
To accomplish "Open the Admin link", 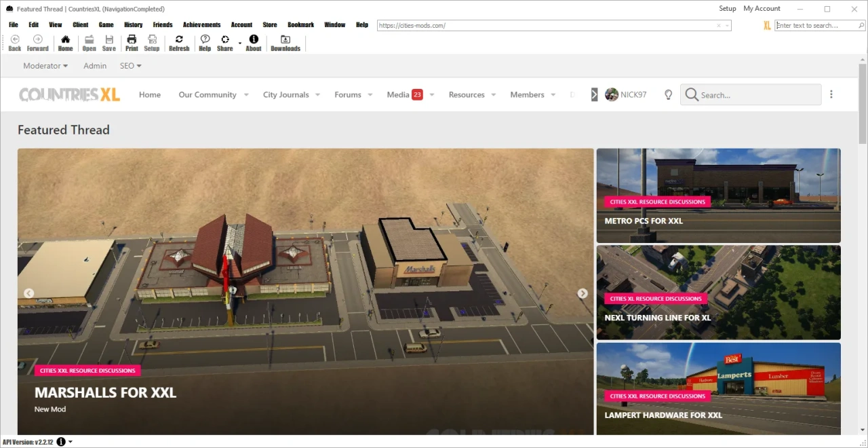I will click(x=95, y=66).
